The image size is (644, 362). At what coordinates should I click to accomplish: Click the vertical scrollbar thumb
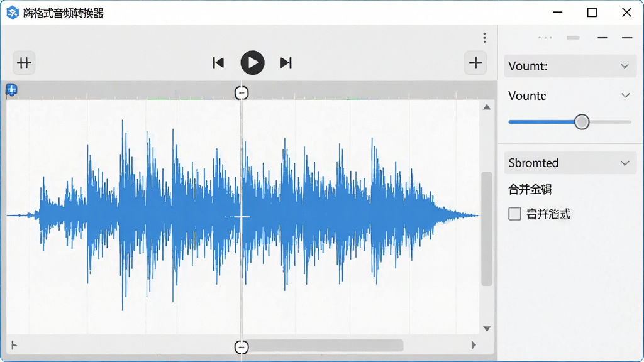click(487, 229)
